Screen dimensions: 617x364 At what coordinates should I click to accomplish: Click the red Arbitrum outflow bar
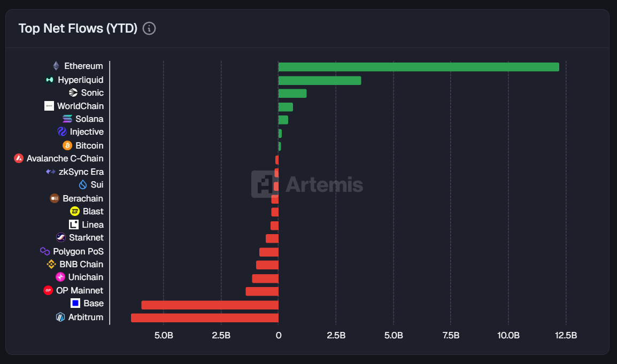[204, 317]
